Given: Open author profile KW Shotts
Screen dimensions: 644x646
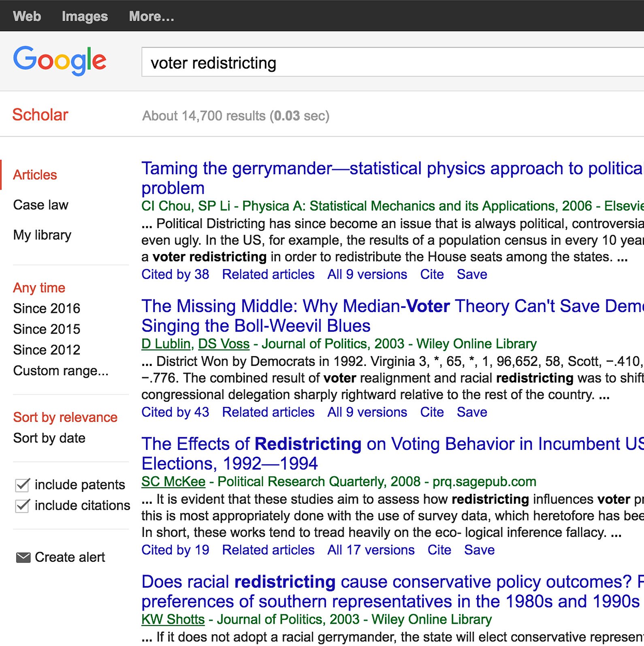Looking at the screenshot, I should (173, 619).
